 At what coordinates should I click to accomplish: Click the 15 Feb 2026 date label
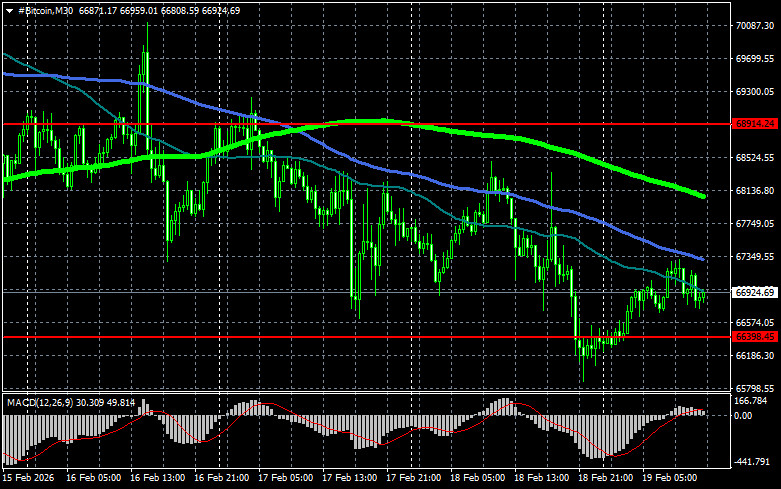28,478
